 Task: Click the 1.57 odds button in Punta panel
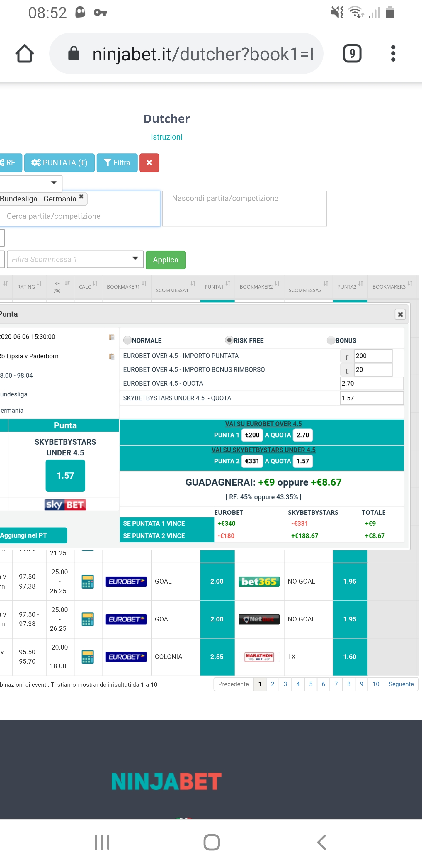pyautogui.click(x=65, y=475)
